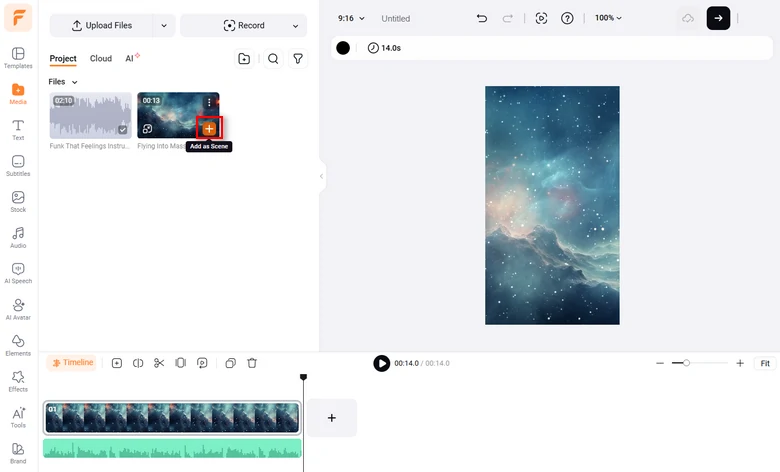Open the Subtitles panel
The image size is (780, 472).
(18, 166)
